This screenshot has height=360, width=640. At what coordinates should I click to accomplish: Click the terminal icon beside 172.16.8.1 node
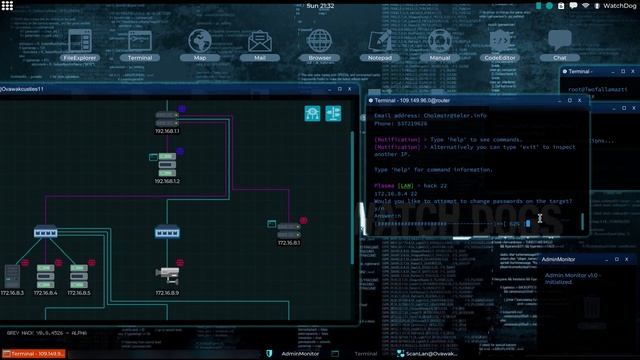271,224
